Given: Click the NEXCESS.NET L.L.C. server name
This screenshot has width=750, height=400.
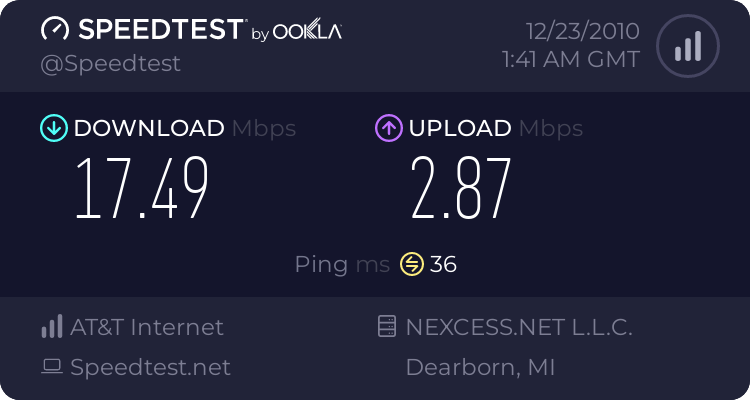Looking at the screenshot, I should [x=518, y=327].
